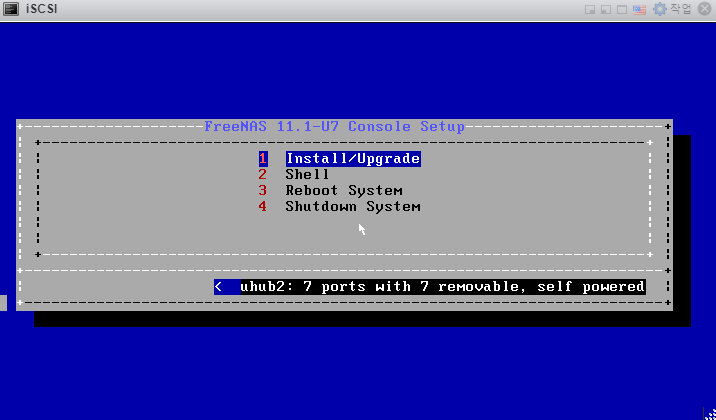Click the iSCSI console icon in title bar

point(11,9)
